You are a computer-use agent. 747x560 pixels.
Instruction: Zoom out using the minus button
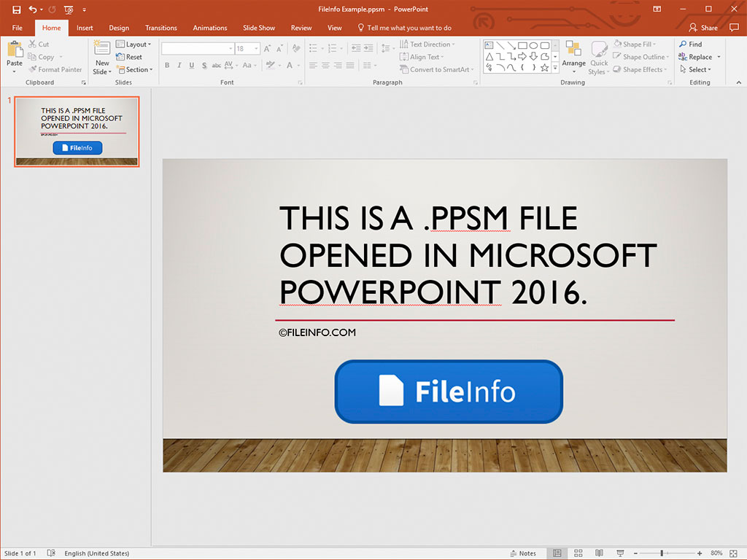(635, 553)
